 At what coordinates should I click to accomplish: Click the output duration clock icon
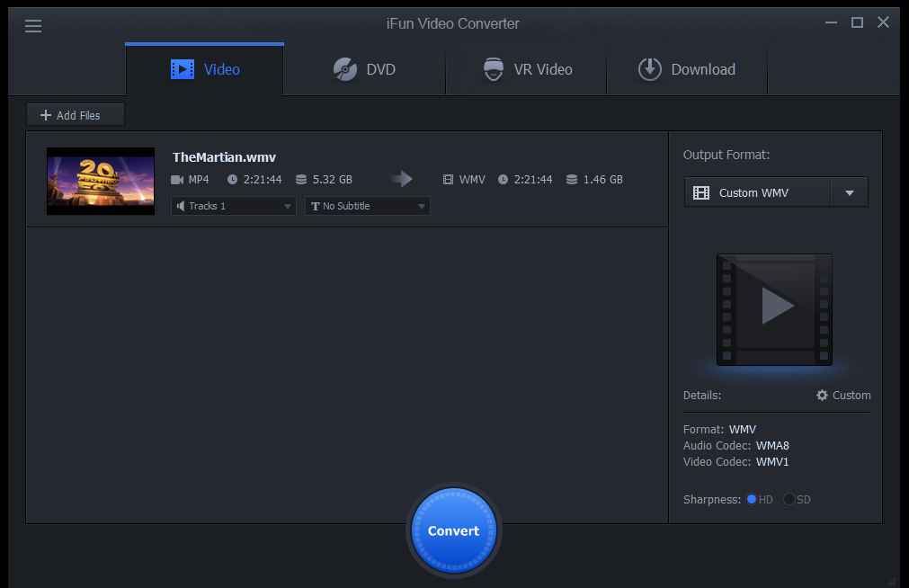504,180
